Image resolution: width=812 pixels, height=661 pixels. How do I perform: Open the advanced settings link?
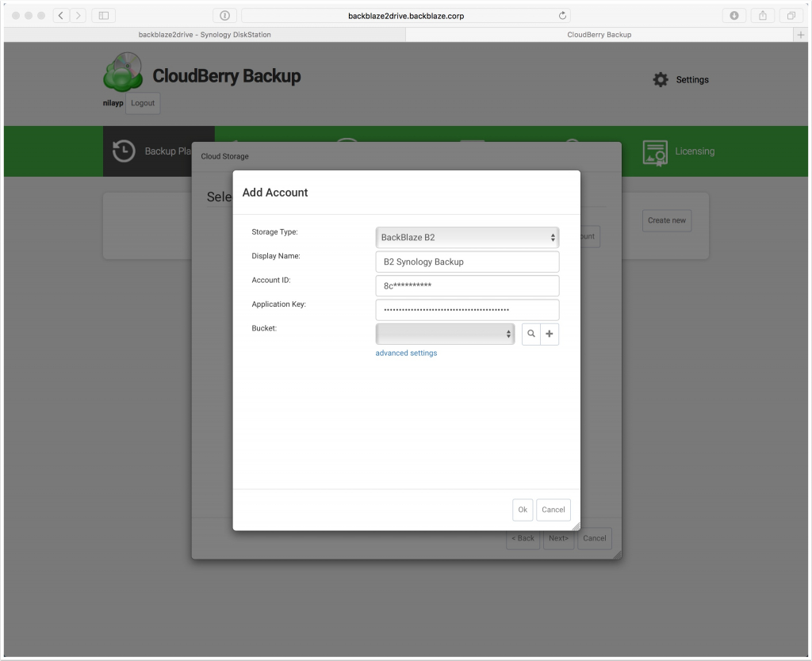click(406, 353)
